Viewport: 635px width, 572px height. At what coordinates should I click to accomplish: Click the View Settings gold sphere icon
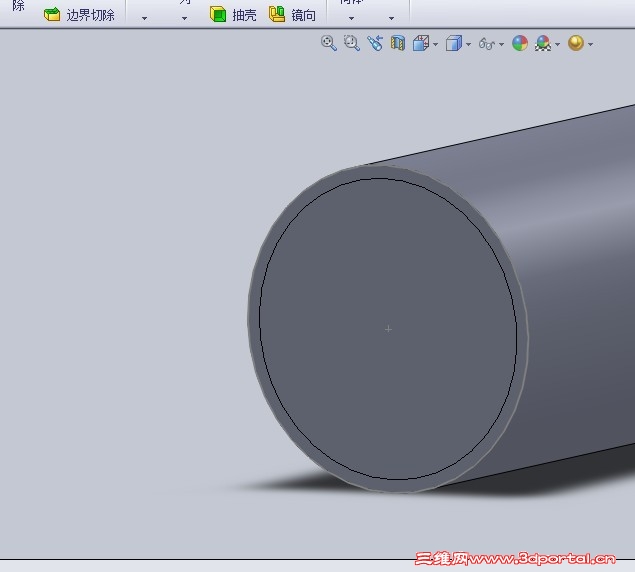576,43
